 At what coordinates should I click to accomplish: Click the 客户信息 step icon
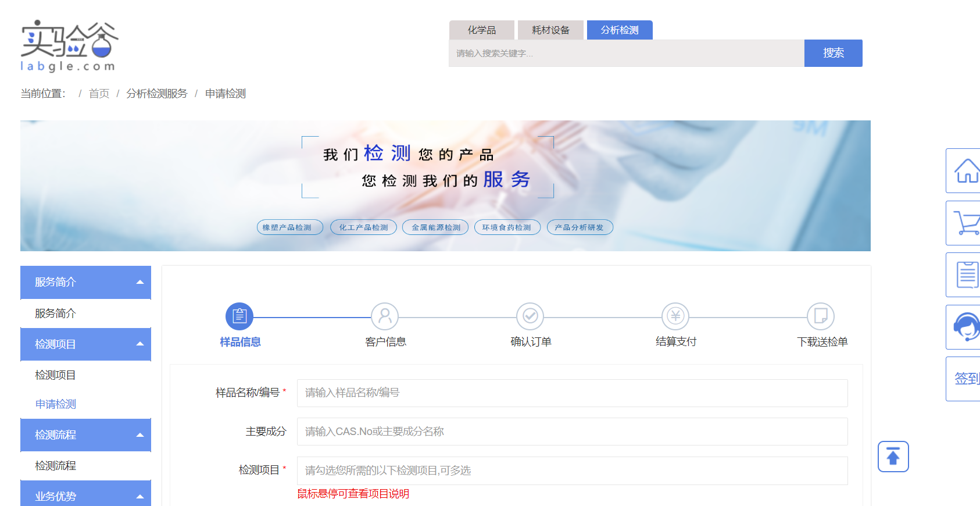click(385, 316)
